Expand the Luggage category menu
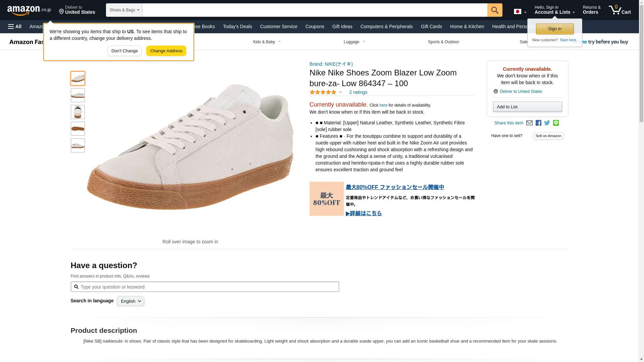Image resolution: width=644 pixels, height=362 pixels. (354, 42)
